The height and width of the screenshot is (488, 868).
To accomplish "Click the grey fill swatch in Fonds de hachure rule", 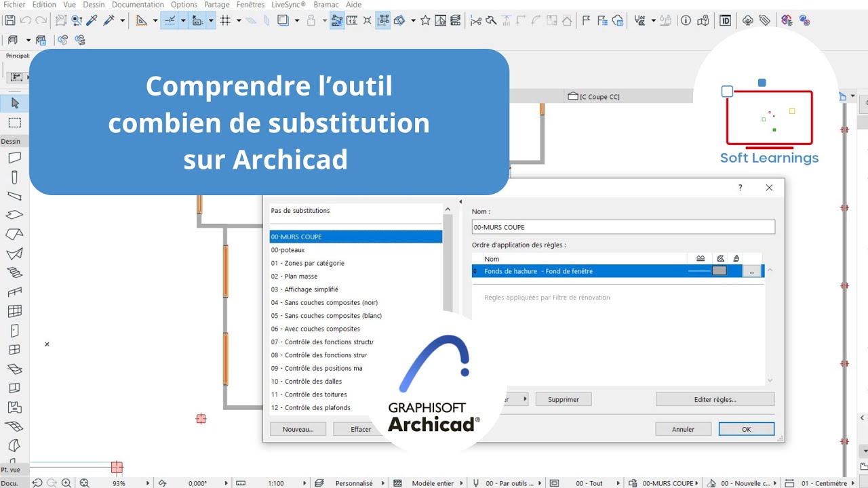I will [719, 271].
